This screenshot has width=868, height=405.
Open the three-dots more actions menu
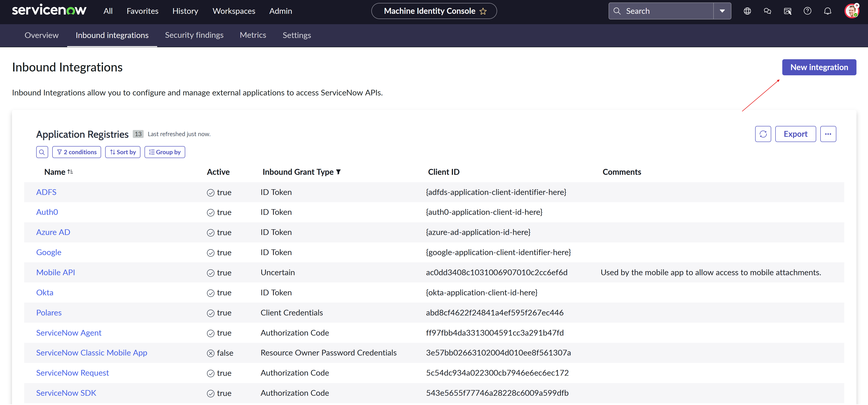pyautogui.click(x=828, y=134)
